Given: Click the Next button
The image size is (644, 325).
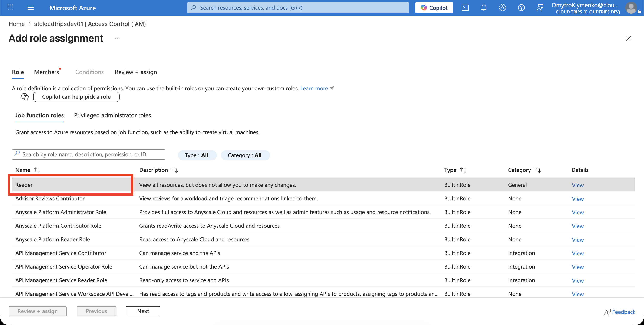Looking at the screenshot, I should point(143,311).
